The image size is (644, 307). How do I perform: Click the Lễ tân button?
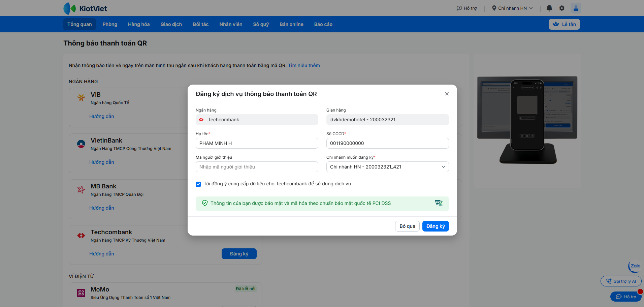tap(564, 24)
